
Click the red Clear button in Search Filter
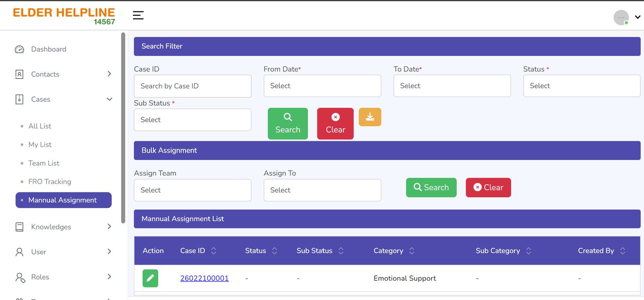click(x=335, y=124)
